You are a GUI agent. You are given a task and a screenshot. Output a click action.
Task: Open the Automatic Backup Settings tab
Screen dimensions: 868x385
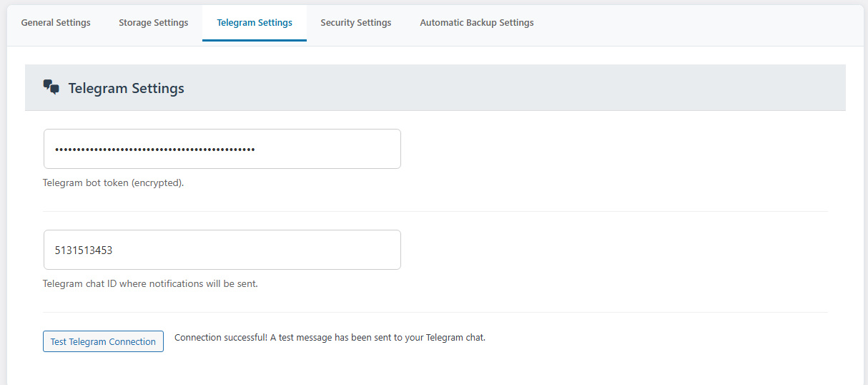click(x=477, y=23)
